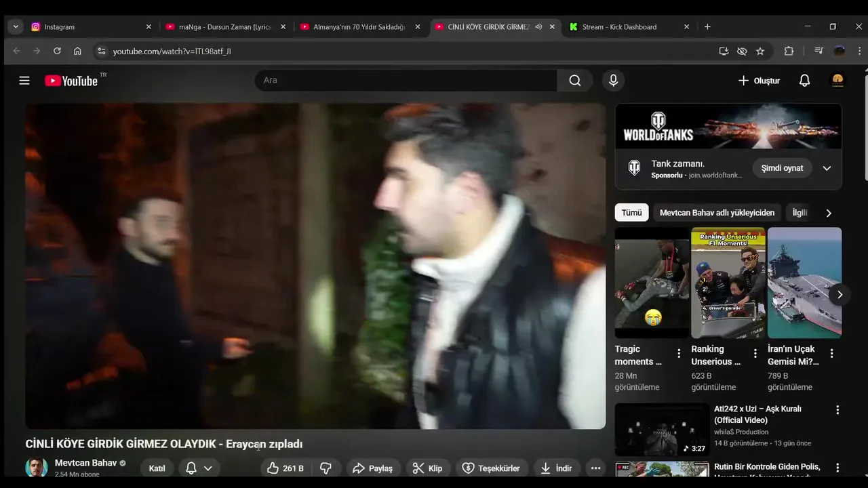Switch to Stream Kick Dashboard tab
Viewport: 868px width, 488px height.
629,27
